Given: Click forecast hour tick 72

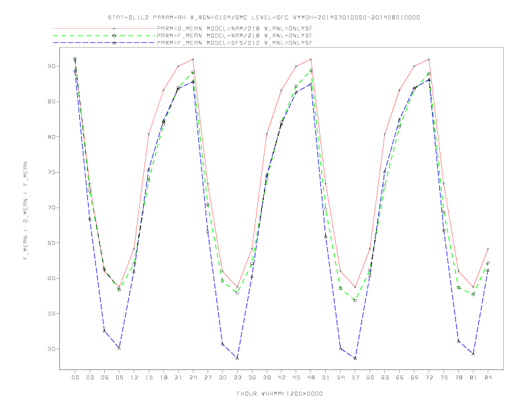Looking at the screenshot, I should tap(429, 377).
